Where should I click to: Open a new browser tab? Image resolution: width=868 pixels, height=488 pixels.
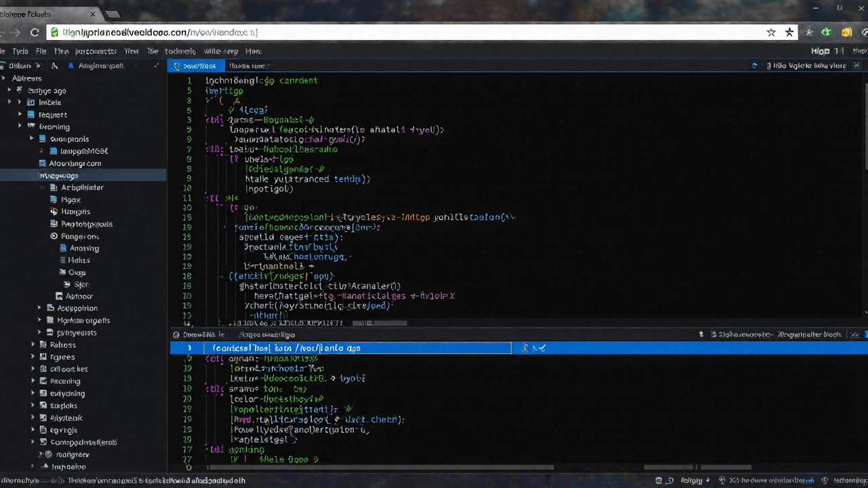click(x=113, y=14)
